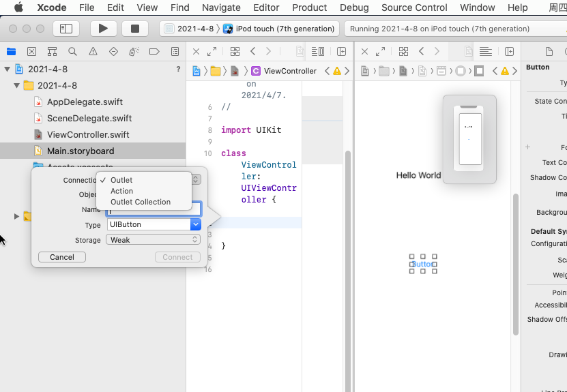Close the left code editor pane
567x392 pixels.
tap(196, 52)
